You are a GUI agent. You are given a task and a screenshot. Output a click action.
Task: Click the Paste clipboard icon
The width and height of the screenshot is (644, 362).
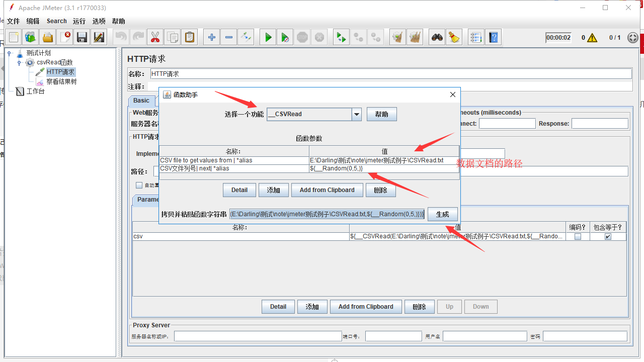pos(190,37)
